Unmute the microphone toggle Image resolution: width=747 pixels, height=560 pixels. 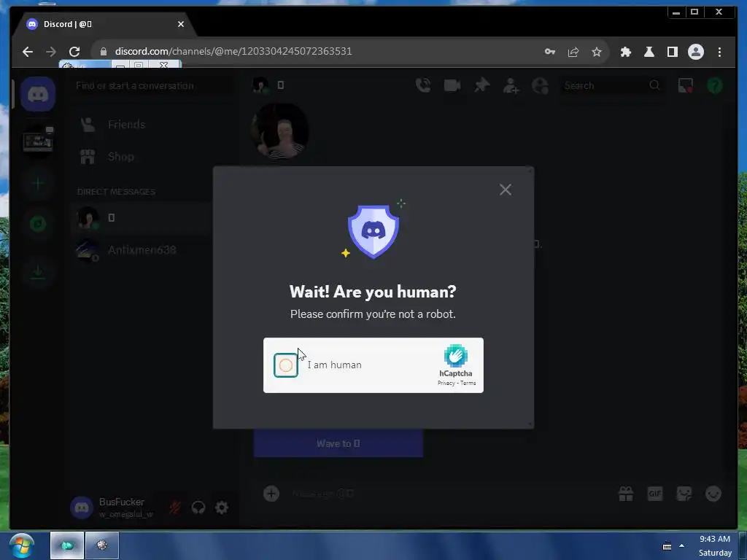point(175,507)
